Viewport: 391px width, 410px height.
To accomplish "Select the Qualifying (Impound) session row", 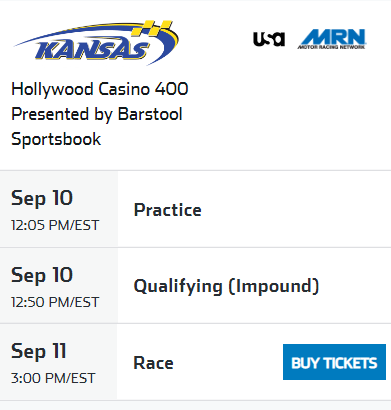I will (195, 286).
